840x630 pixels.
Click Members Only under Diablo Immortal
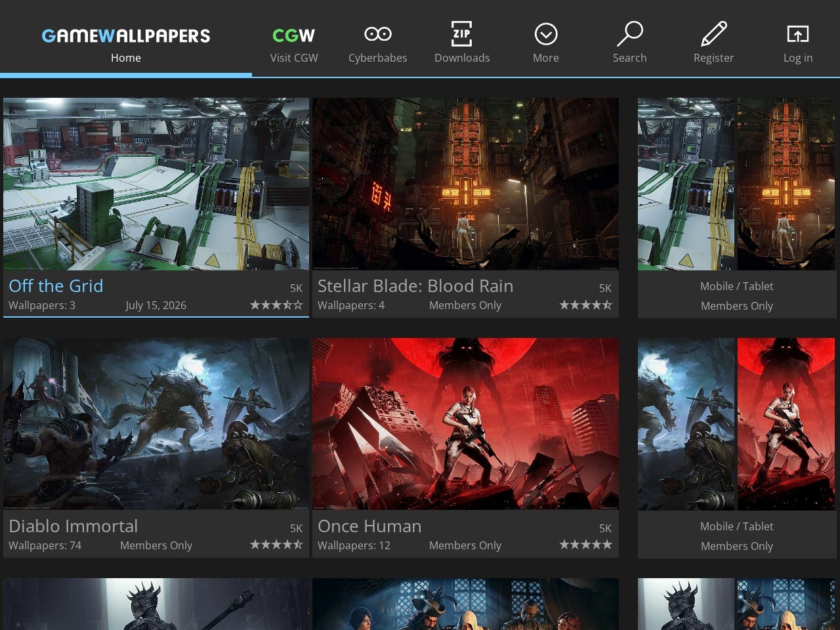pos(156,545)
